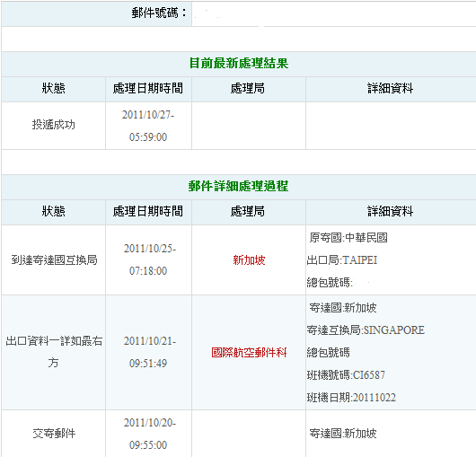The width and height of the screenshot is (476, 457).
Task: Click the 交寄郵件 status cell
Action: pos(54,434)
